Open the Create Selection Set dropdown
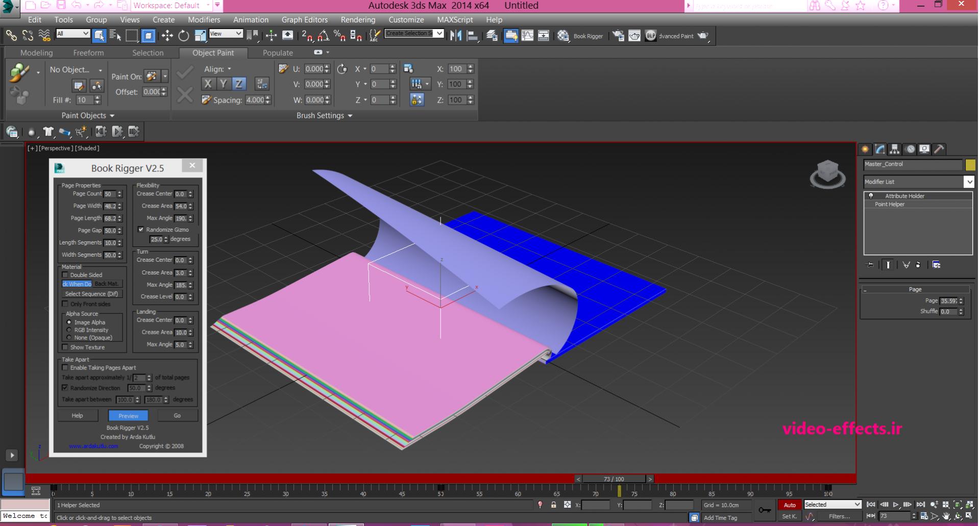The height and width of the screenshot is (526, 980). [x=414, y=34]
